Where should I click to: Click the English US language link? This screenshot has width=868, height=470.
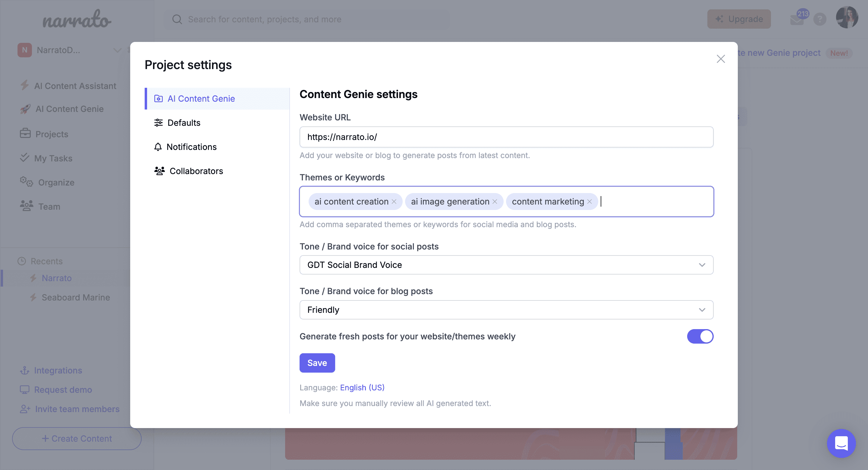tap(363, 387)
